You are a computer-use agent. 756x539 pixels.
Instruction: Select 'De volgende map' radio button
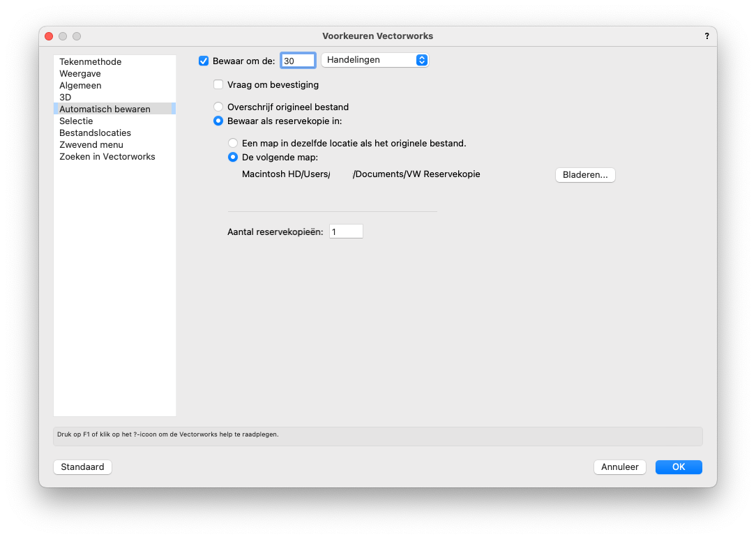point(233,157)
